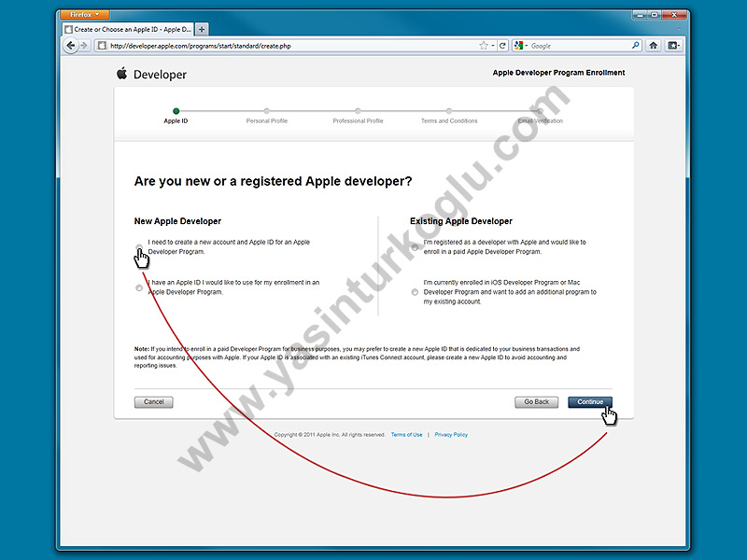
Task: Choose 'I have an Apple ID' radio option
Action: pos(139,287)
